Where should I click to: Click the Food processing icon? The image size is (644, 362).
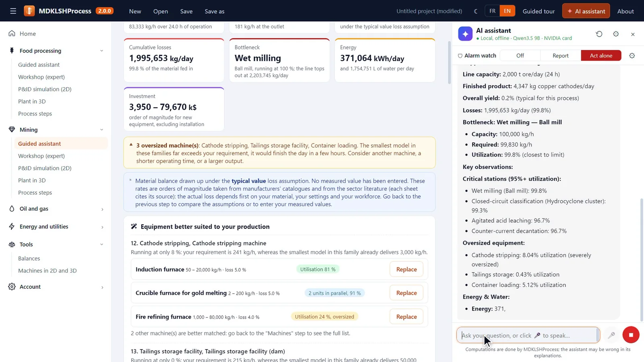click(12, 51)
